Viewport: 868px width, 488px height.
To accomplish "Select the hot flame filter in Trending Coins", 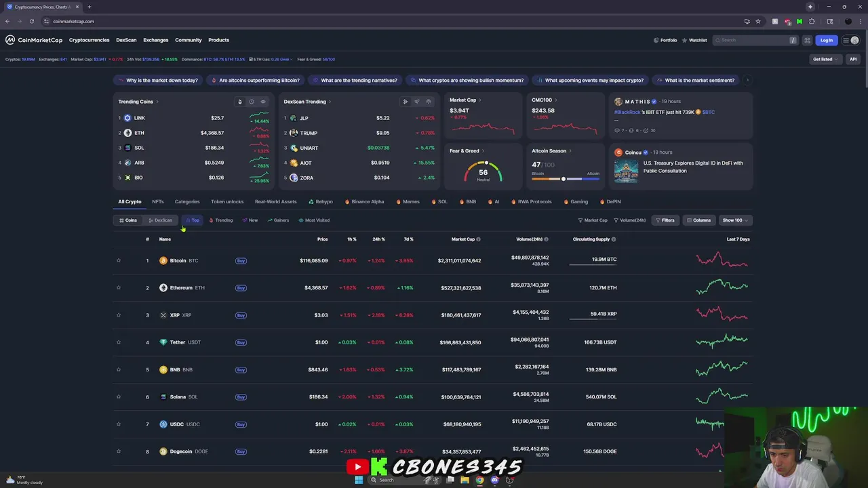I will tap(239, 102).
